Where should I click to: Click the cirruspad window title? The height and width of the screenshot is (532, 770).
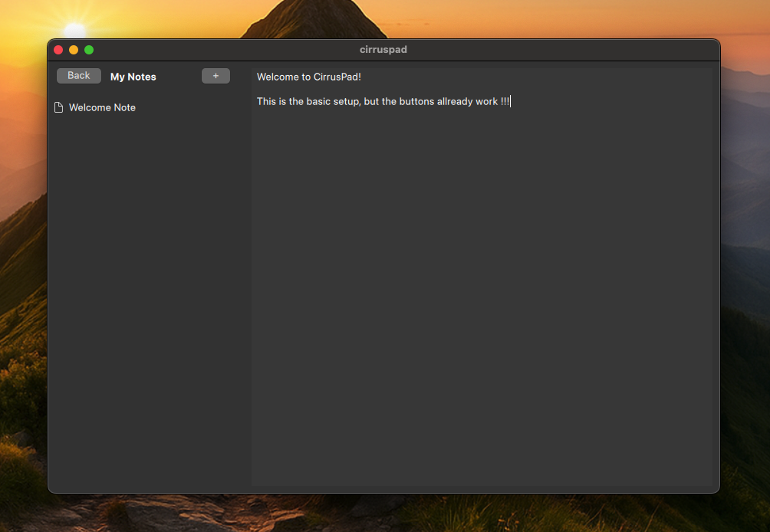[x=383, y=50]
